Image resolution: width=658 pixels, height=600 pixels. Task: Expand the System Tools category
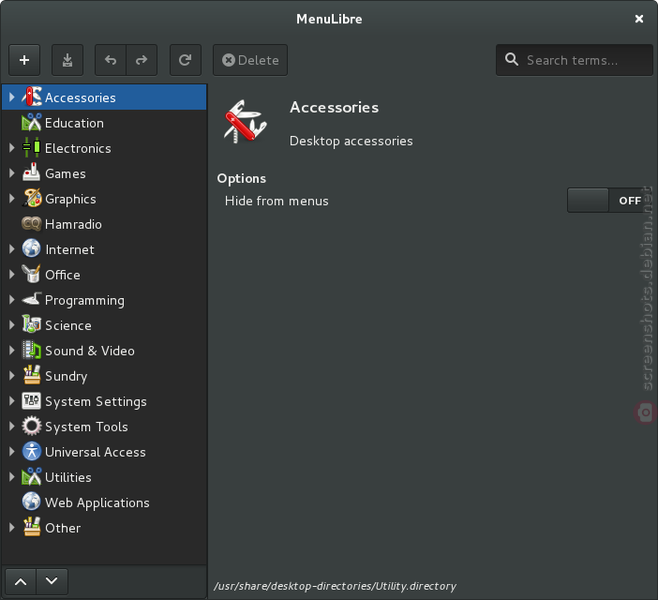pyautogui.click(x=12, y=426)
